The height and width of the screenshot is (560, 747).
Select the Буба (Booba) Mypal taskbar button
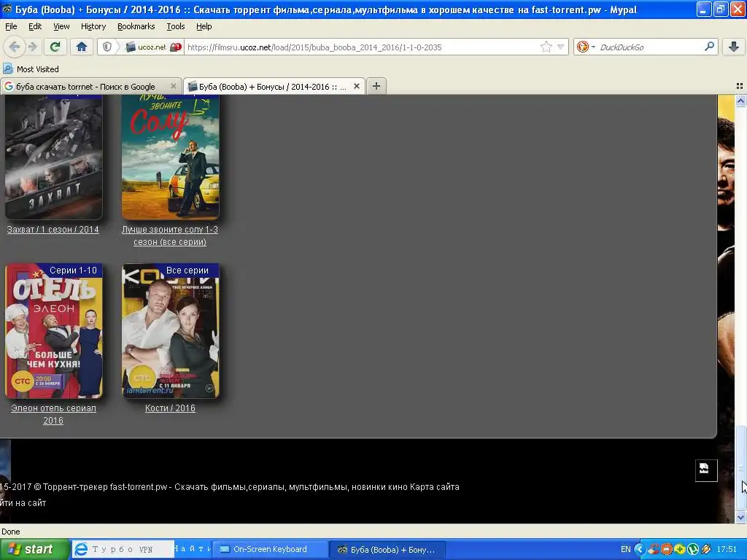pos(388,550)
